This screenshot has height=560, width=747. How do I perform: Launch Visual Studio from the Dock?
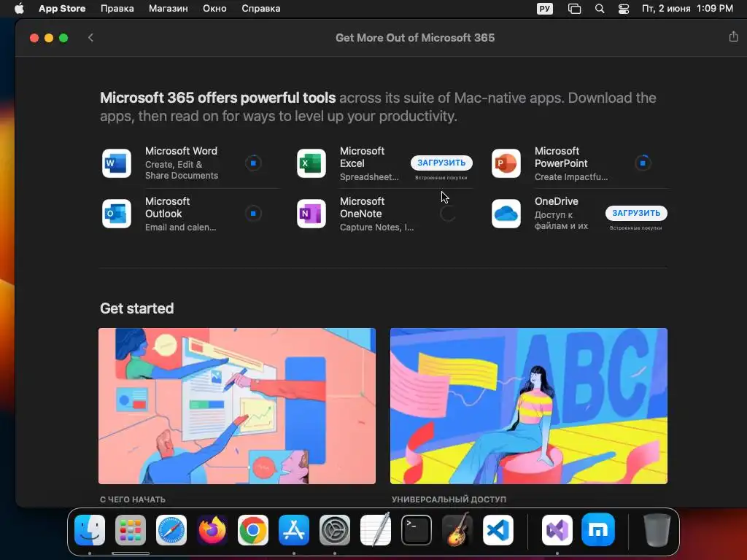click(x=557, y=530)
